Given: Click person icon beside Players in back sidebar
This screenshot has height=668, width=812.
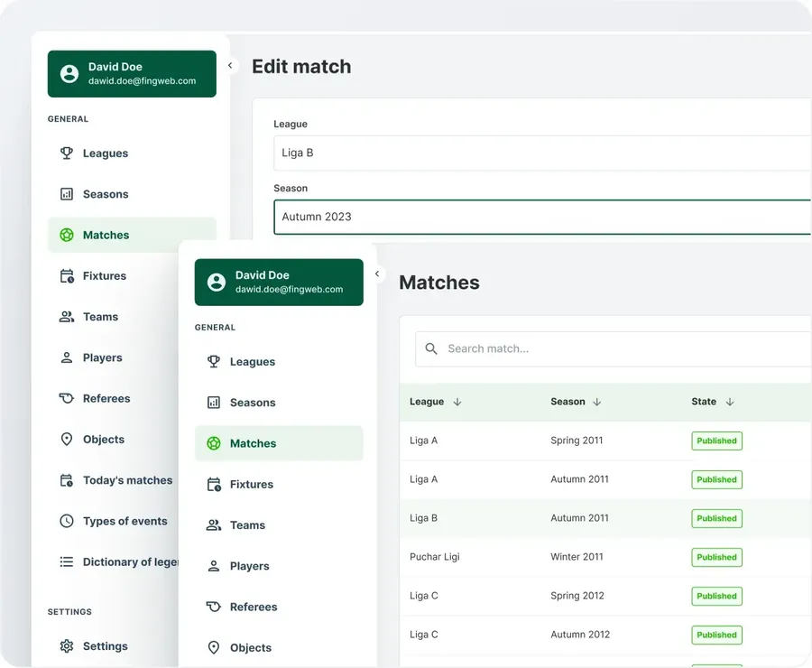Looking at the screenshot, I should (67, 357).
